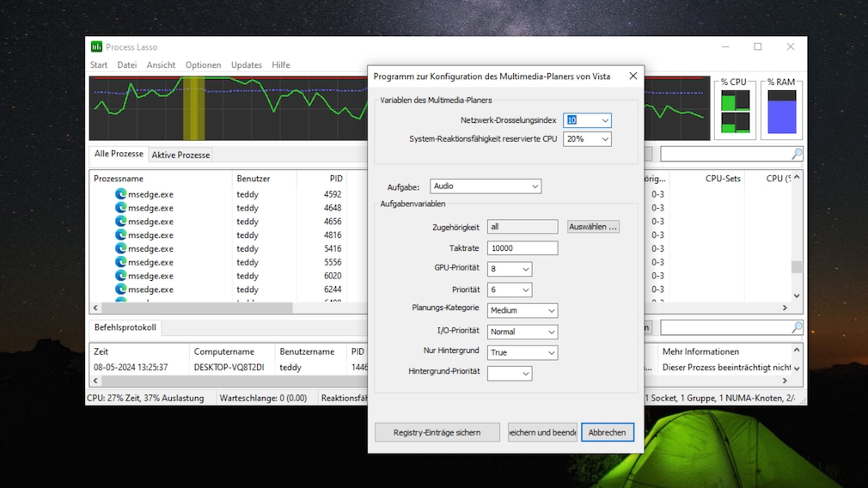Screen dimensions: 868x488
Task: Click the log search magnifier icon
Action: 797,327
